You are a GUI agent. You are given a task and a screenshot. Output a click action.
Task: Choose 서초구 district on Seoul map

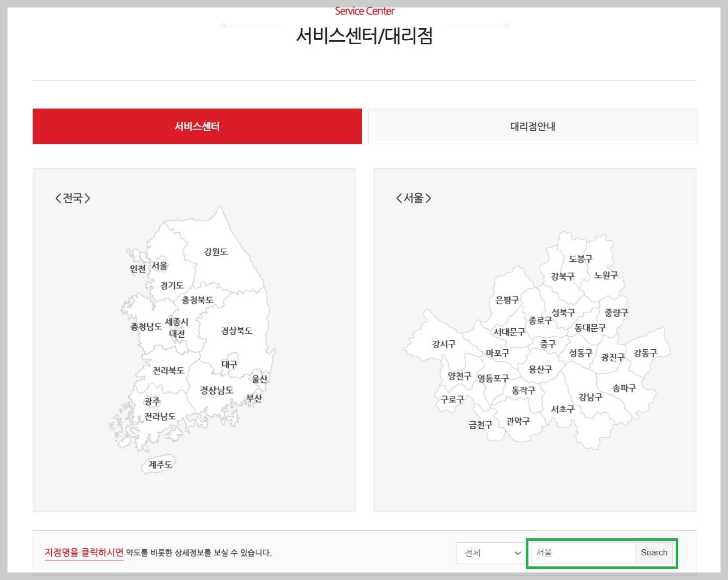[x=563, y=409]
